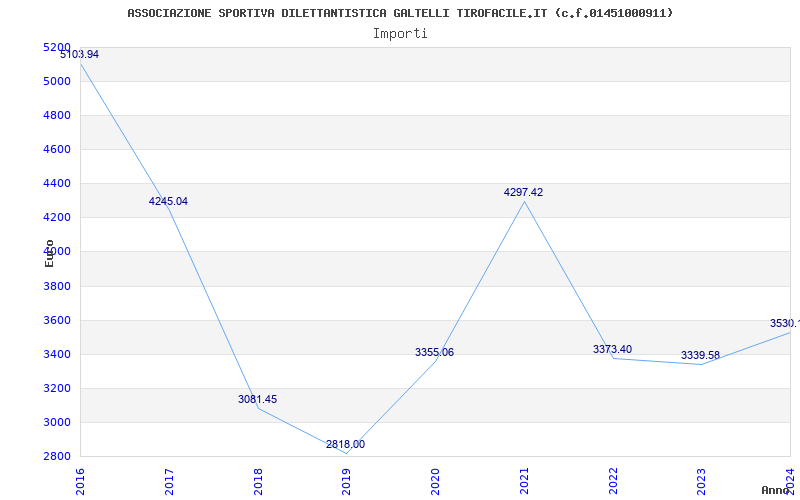Click the x-axis year 2016
The image size is (800, 500).
pyautogui.click(x=80, y=482)
